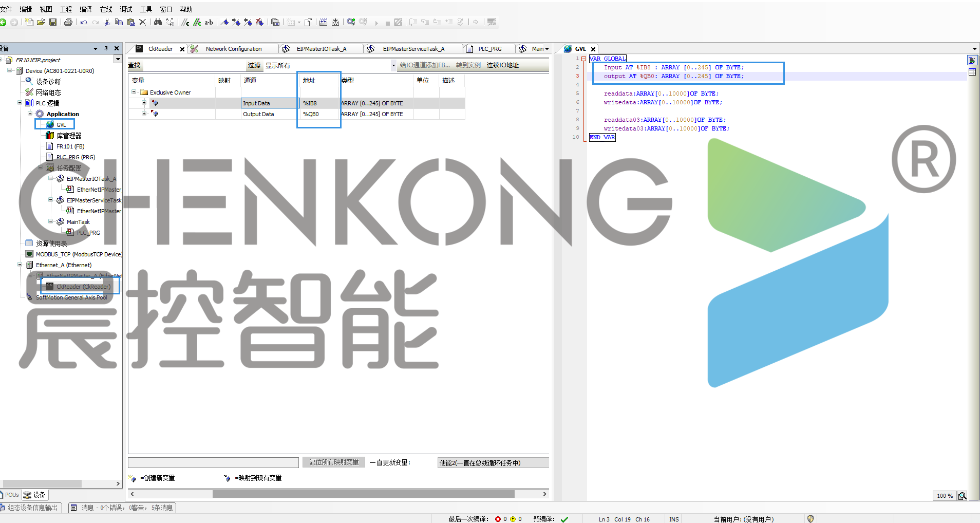
Task: Expand the Output Data row
Action: point(144,114)
